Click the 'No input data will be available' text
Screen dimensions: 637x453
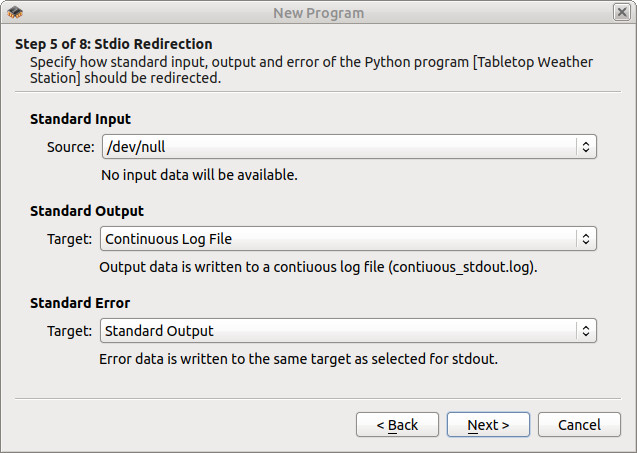coord(199,175)
